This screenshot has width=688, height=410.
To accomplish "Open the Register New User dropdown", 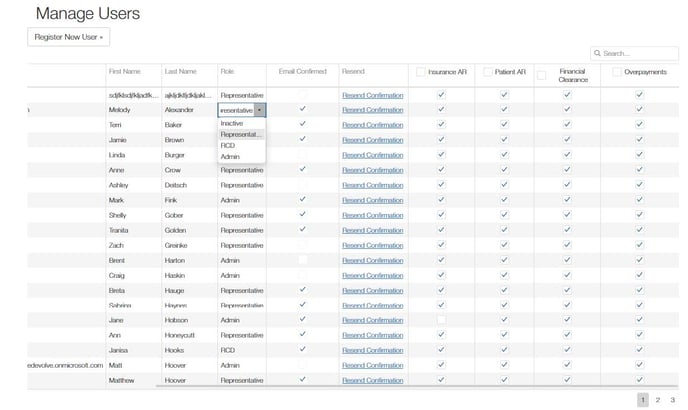I will (x=68, y=36).
